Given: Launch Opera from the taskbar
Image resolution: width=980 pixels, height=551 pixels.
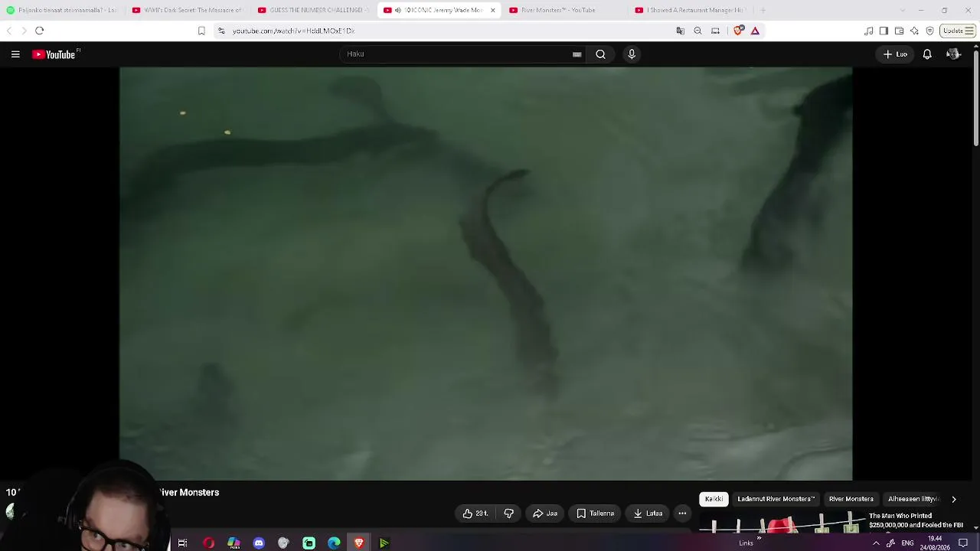Looking at the screenshot, I should 208,543.
